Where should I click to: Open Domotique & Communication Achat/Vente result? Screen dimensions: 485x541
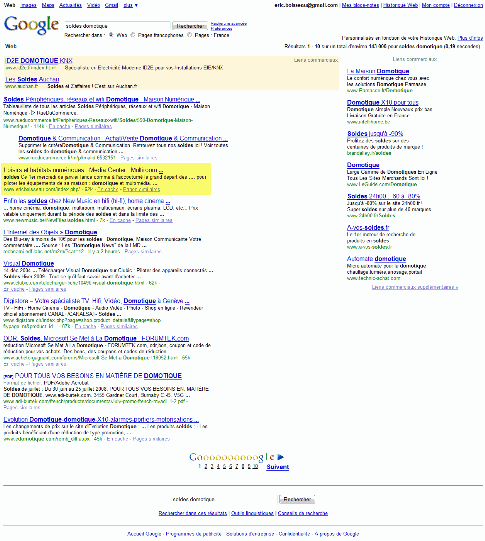(123, 138)
